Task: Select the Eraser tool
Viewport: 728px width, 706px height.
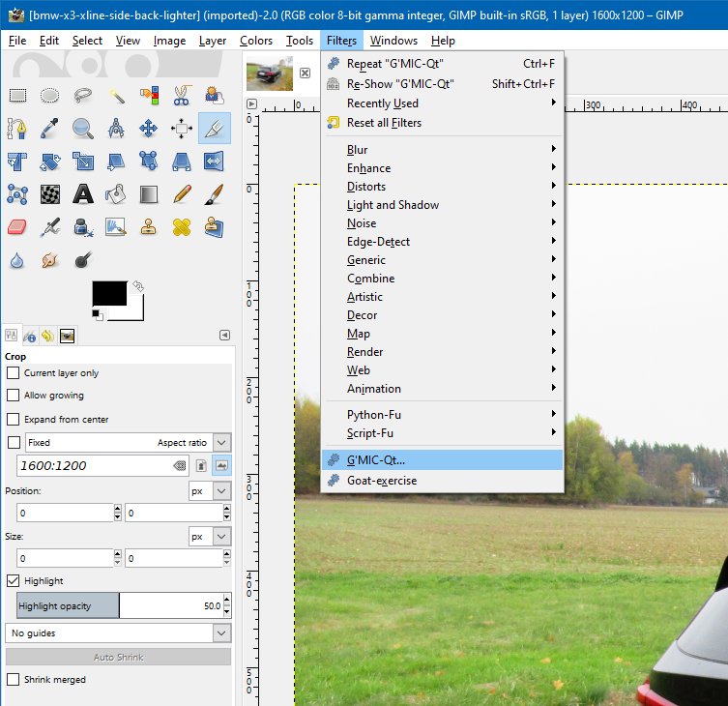Action: tap(17, 226)
